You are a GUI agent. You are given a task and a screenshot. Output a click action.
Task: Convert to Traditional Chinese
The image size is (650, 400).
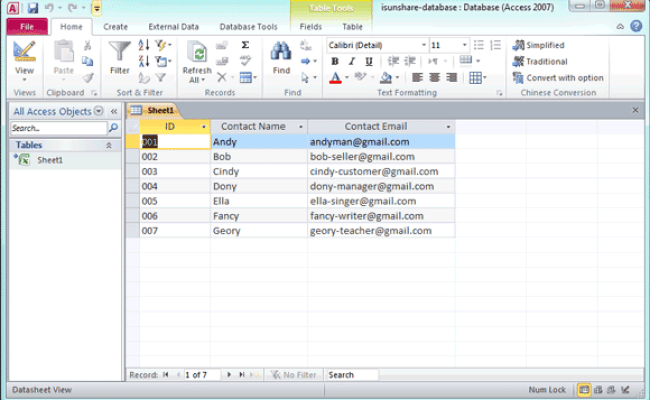(x=540, y=61)
